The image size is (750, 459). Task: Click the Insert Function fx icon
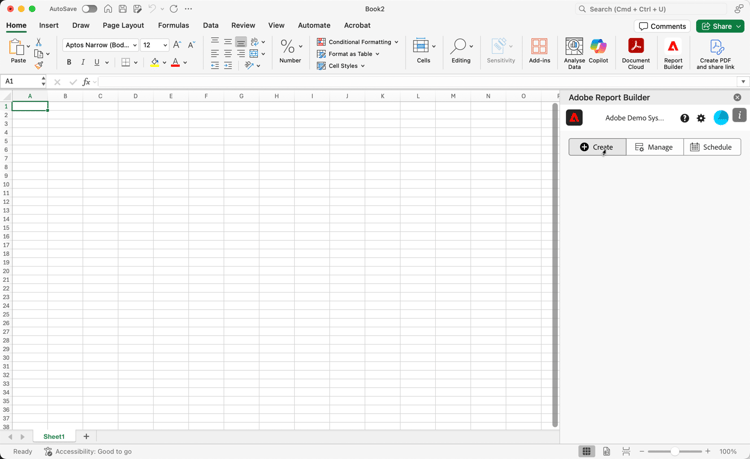86,82
